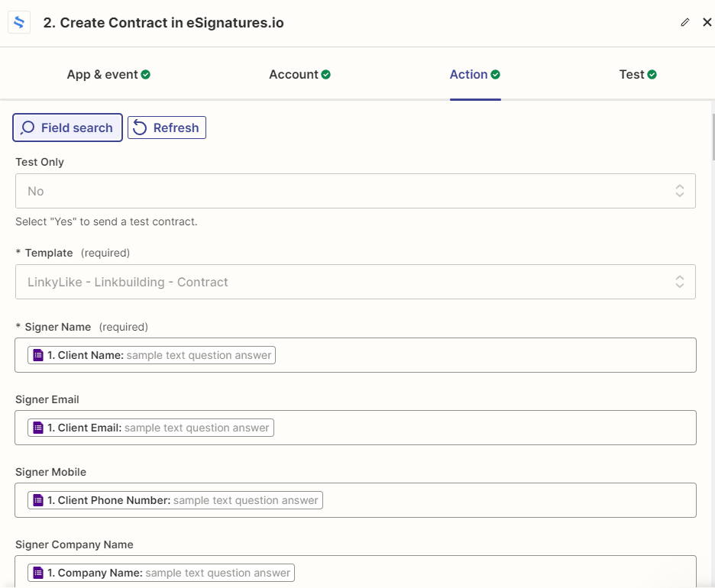Viewport: 715px width, 588px height.
Task: Select the Company Name data pill
Action: pos(161,573)
